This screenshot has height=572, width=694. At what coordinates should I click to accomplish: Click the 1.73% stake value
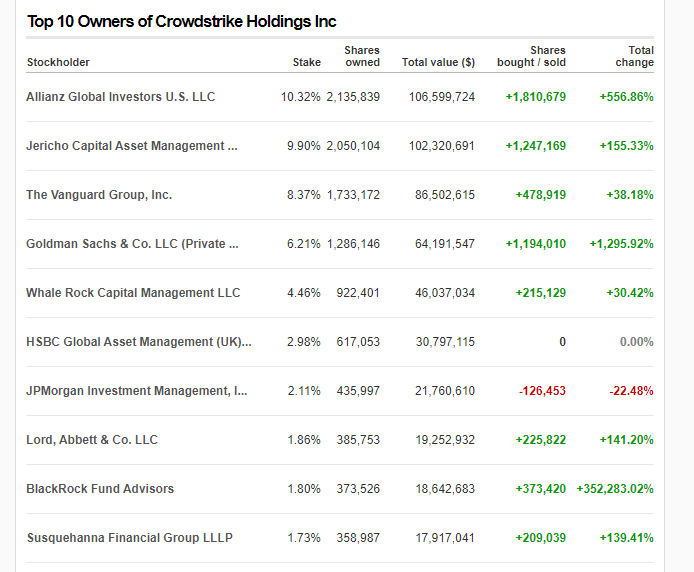304,538
